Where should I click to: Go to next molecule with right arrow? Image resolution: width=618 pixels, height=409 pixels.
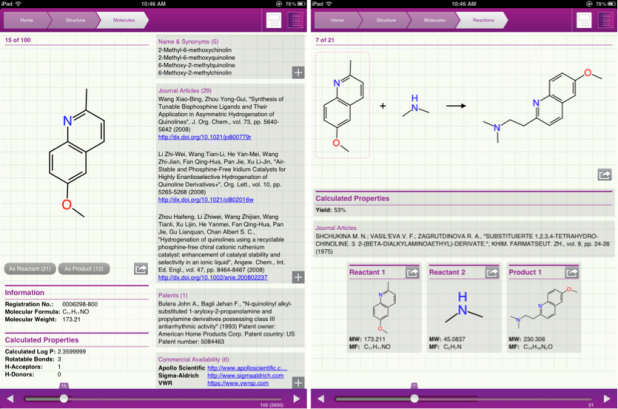pos(296,399)
